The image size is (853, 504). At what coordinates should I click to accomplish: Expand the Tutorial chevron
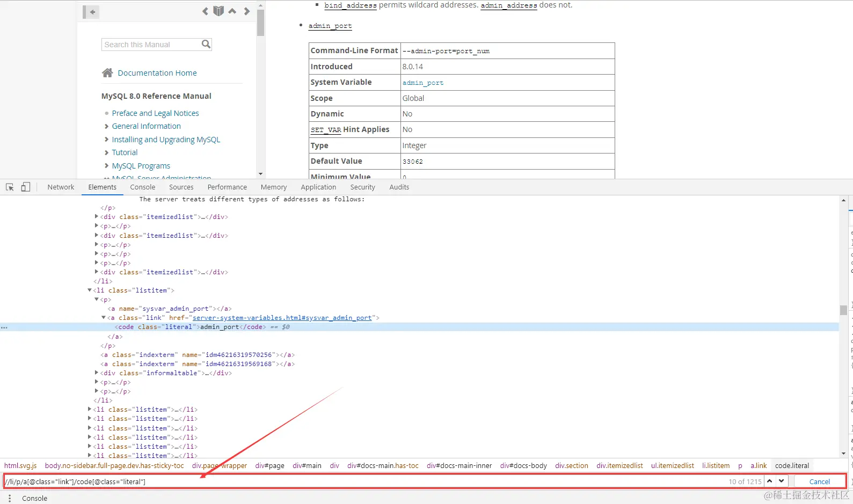tap(106, 152)
